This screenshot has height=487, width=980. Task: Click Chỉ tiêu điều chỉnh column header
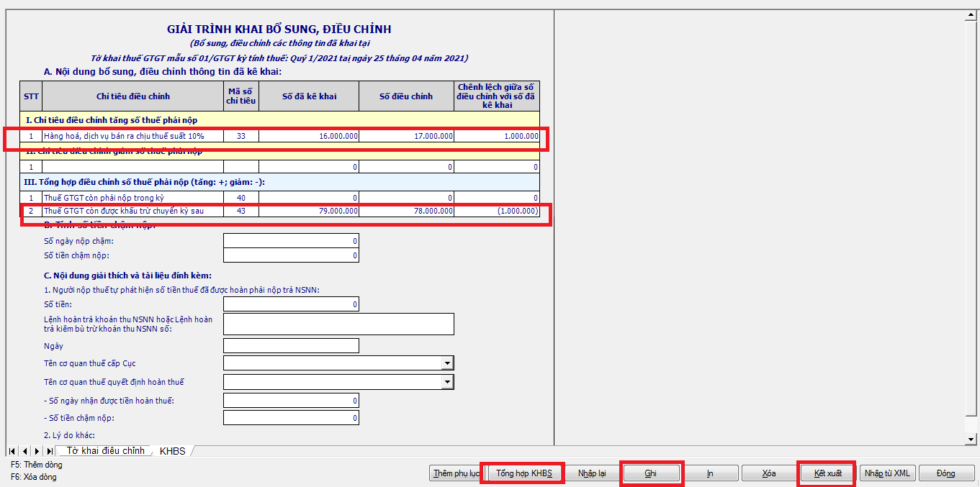coord(133,96)
